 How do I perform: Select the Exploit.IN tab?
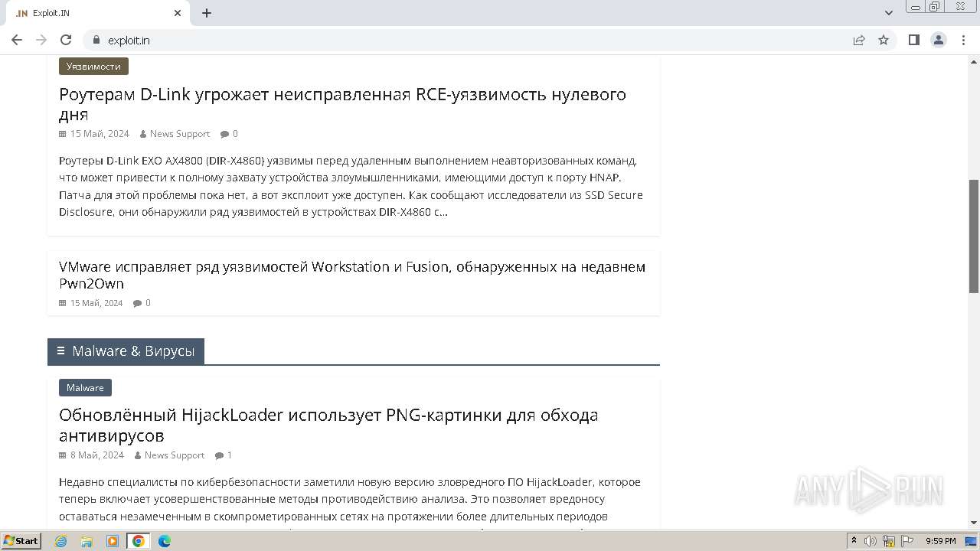pyautogui.click(x=97, y=13)
